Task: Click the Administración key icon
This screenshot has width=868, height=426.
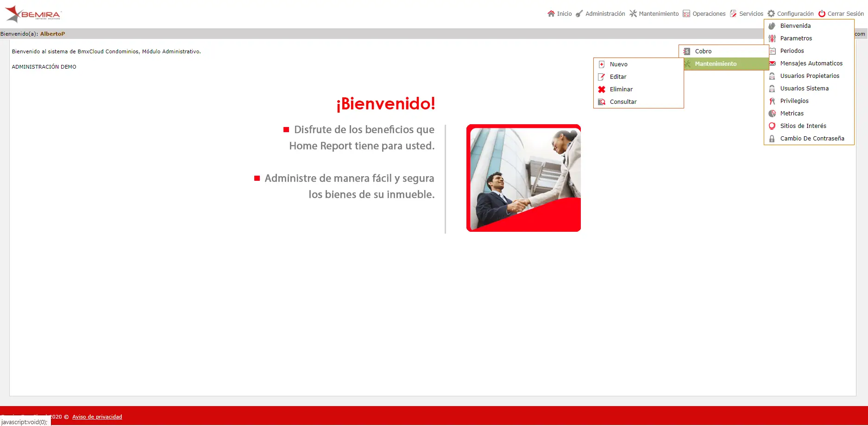Action: 579,13
